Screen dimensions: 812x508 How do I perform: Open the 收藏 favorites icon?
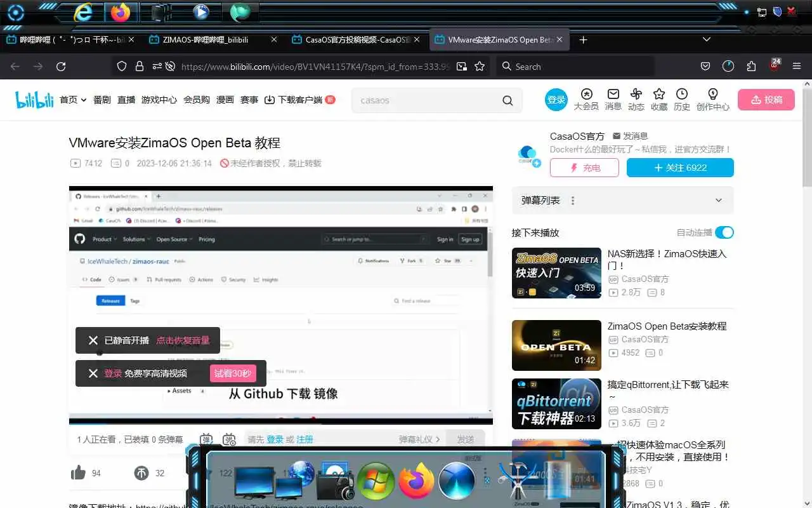[659, 100]
